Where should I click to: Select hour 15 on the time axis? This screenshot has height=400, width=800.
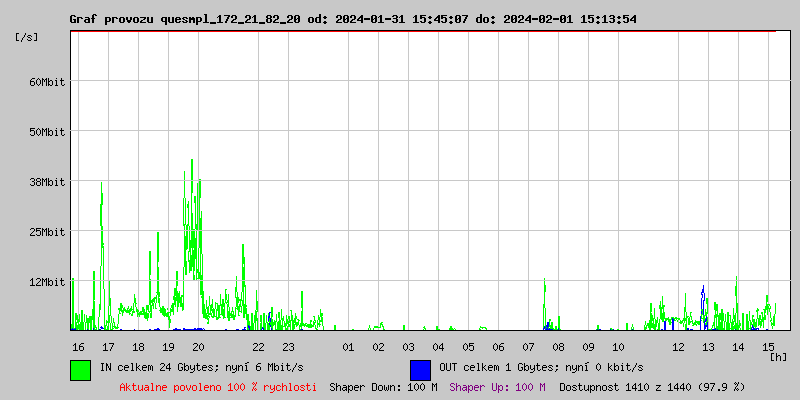coord(768,347)
